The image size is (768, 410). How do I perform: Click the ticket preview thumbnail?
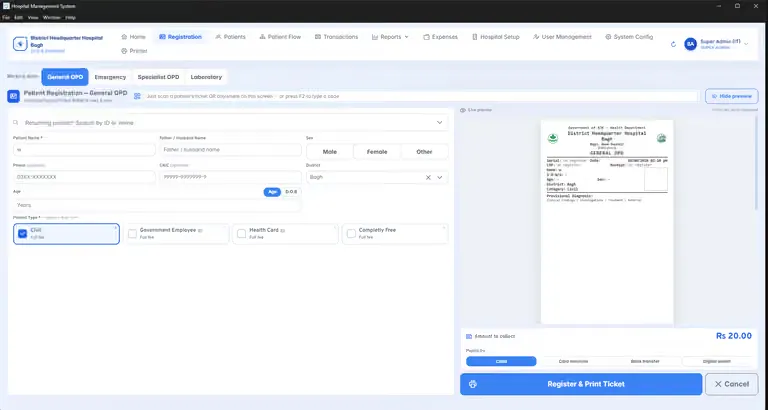point(607,221)
